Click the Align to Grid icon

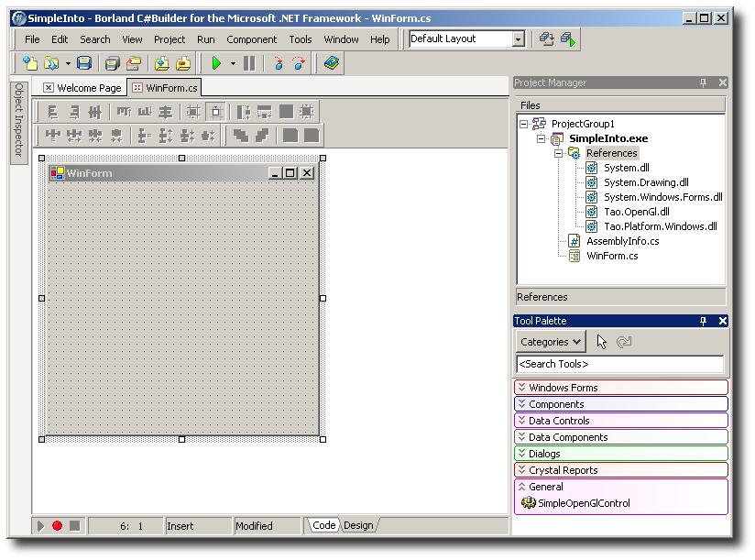pyautogui.click(x=193, y=112)
